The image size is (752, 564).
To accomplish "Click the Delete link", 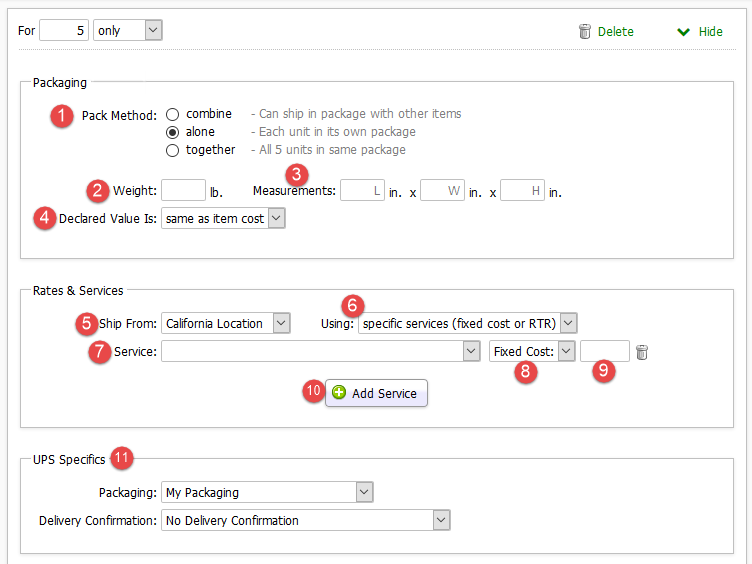I will (615, 31).
